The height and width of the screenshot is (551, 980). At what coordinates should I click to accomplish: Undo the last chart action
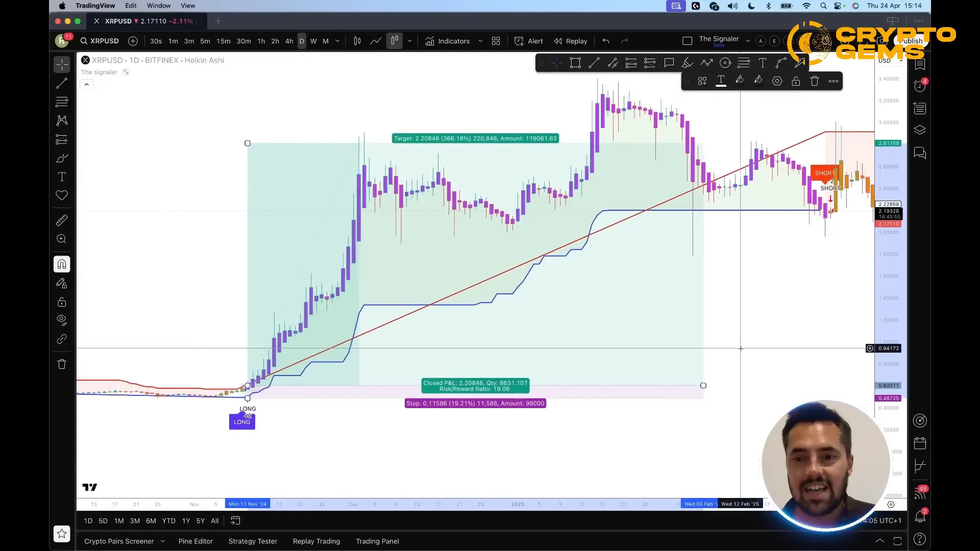click(x=606, y=41)
